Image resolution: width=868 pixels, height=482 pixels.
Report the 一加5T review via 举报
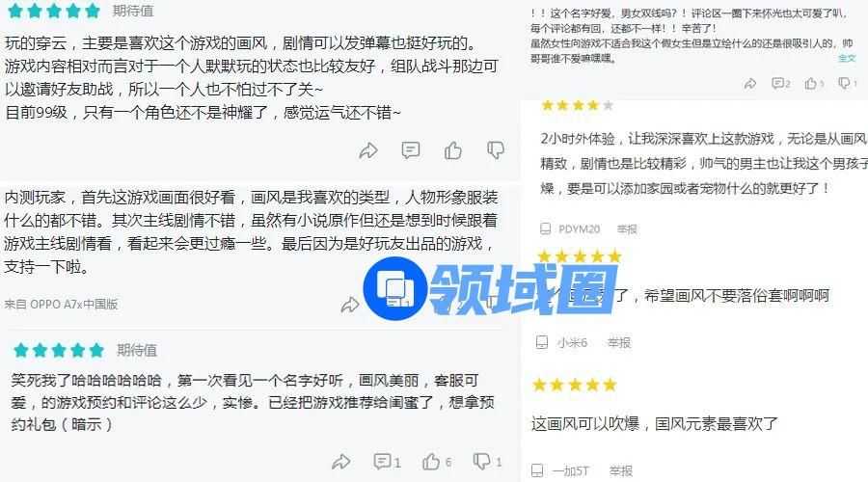pyautogui.click(x=620, y=471)
